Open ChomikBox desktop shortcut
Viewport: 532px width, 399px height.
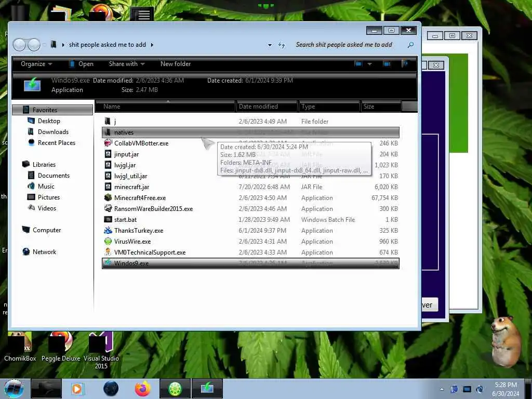click(x=20, y=347)
